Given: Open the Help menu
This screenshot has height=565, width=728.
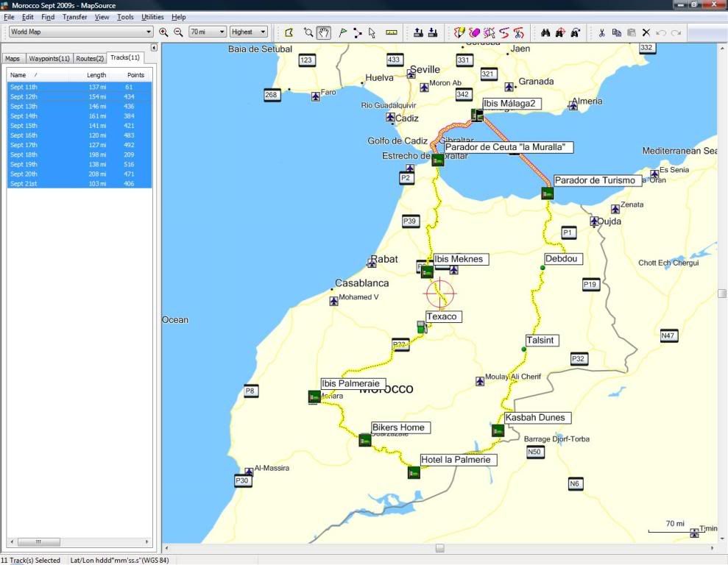Looking at the screenshot, I should click(x=179, y=17).
